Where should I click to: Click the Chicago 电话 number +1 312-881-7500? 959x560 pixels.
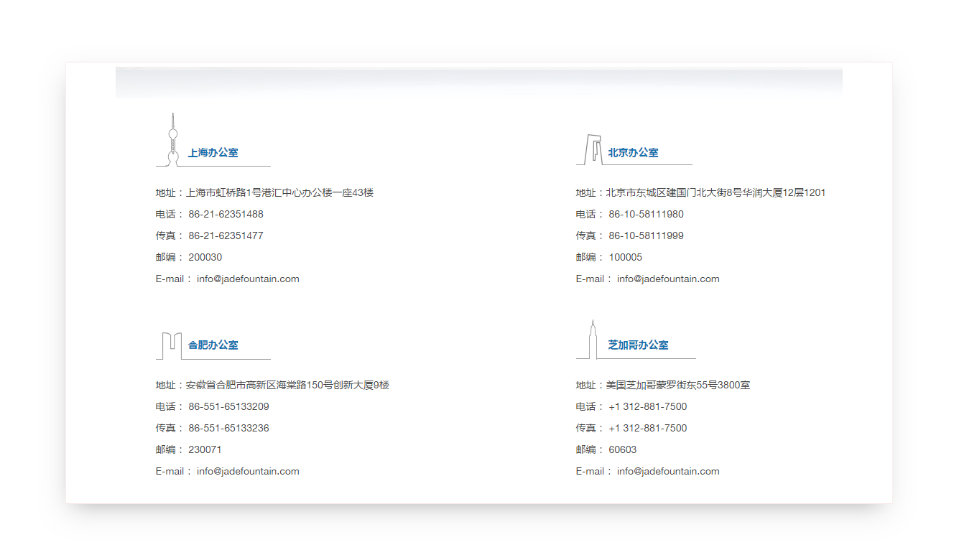[x=648, y=407]
